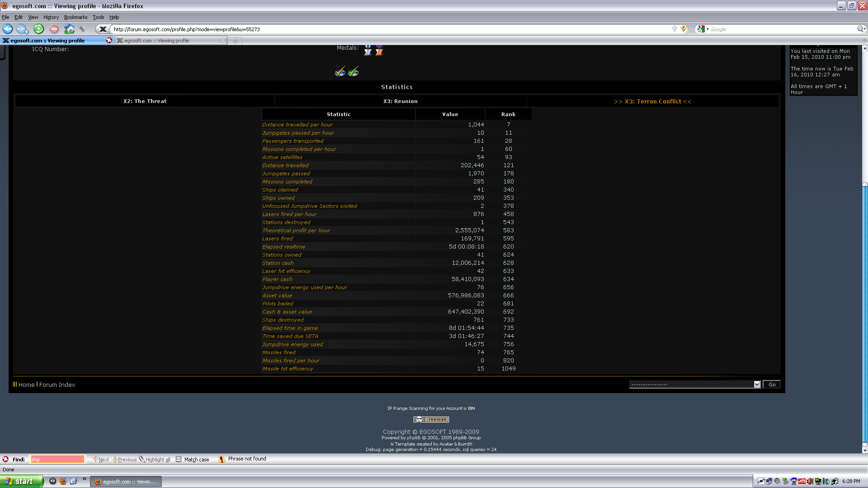This screenshot has height=488, width=868.
Task: Click 'Theoretical profit per hour' statistic
Action: coord(296,230)
